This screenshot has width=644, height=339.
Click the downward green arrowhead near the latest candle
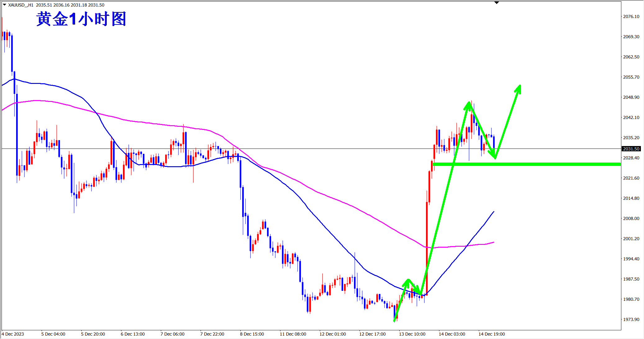494,155
